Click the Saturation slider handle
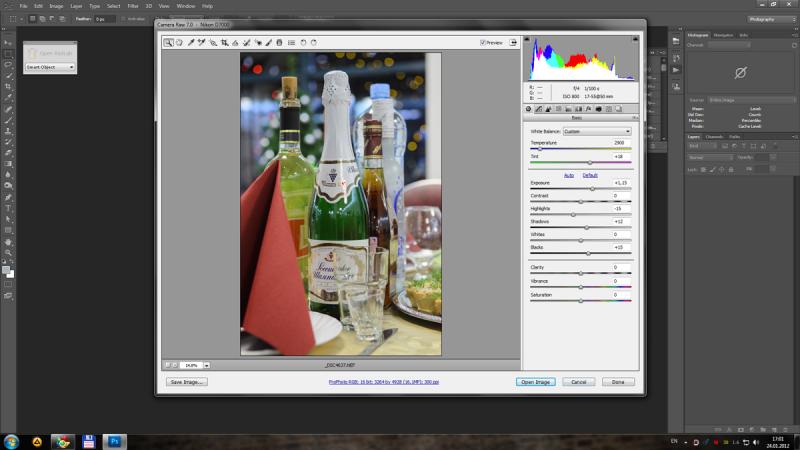Viewport: 800px width, 450px height. click(581, 301)
